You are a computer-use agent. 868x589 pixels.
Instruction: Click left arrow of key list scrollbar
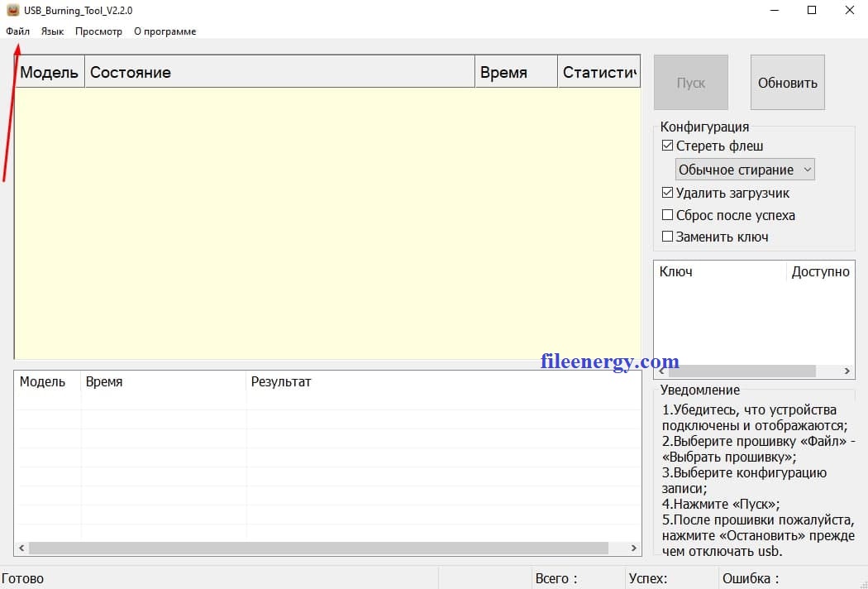[x=661, y=371]
